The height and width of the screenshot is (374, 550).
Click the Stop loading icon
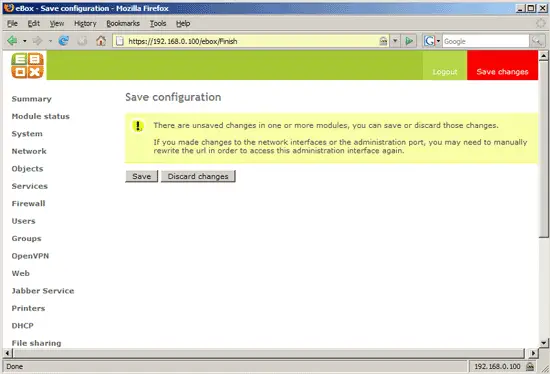(x=82, y=41)
